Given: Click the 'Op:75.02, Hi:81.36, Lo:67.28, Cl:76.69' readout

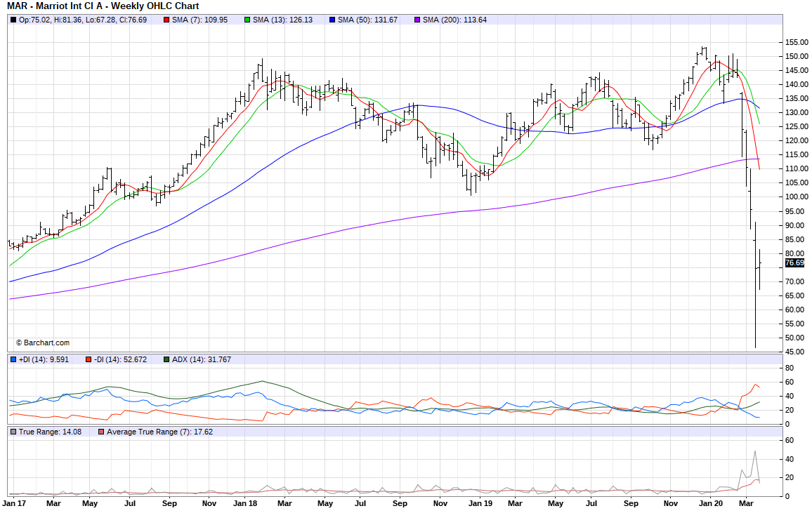Looking at the screenshot, I should [83, 20].
